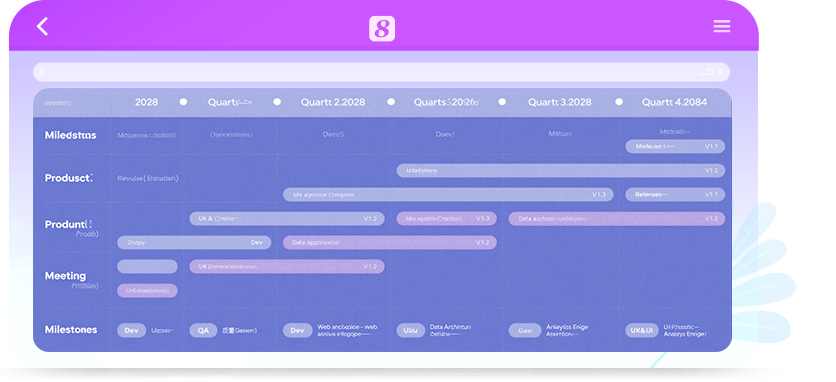This screenshot has width=836, height=382.
Task: Select the Quart 2.2028 column header
Action: (x=333, y=102)
